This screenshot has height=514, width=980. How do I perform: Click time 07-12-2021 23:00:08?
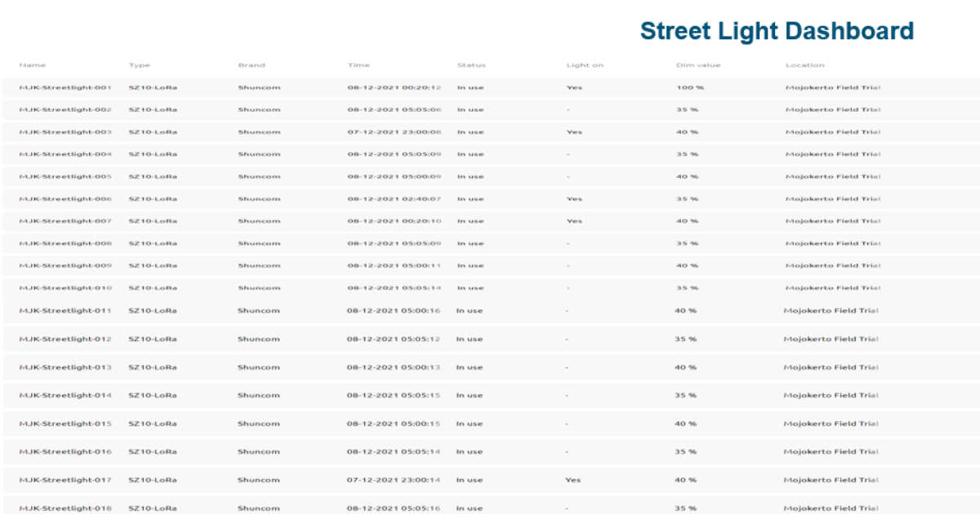[x=394, y=131]
